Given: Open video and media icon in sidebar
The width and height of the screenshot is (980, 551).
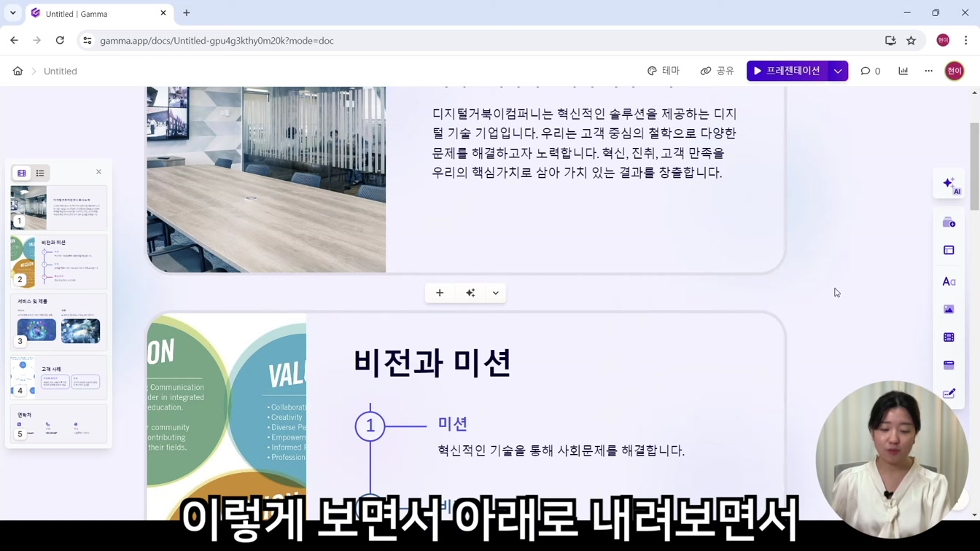Looking at the screenshot, I should pos(949,337).
